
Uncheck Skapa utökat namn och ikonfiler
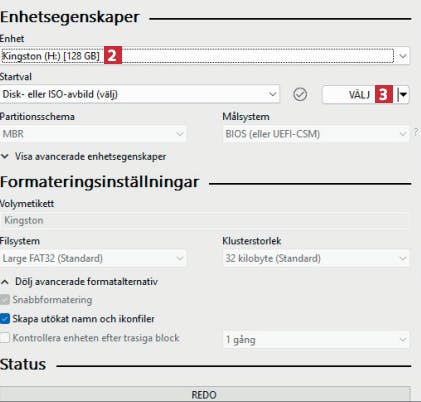click(5, 319)
